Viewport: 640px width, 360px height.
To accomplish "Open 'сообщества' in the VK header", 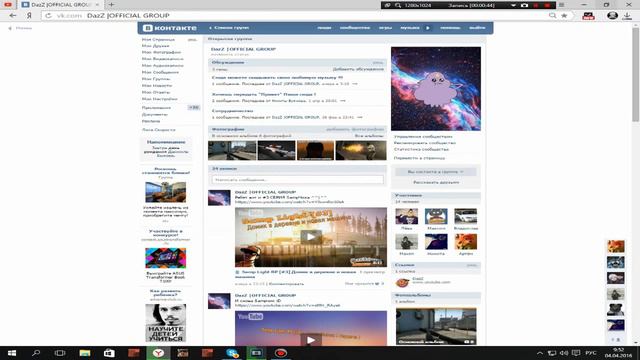I will [x=355, y=28].
